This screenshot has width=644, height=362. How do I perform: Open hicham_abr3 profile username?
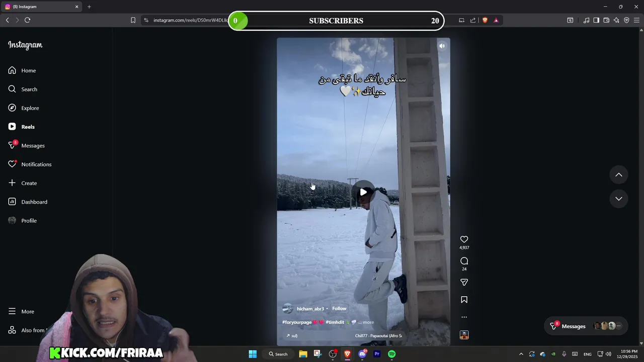tap(310, 309)
